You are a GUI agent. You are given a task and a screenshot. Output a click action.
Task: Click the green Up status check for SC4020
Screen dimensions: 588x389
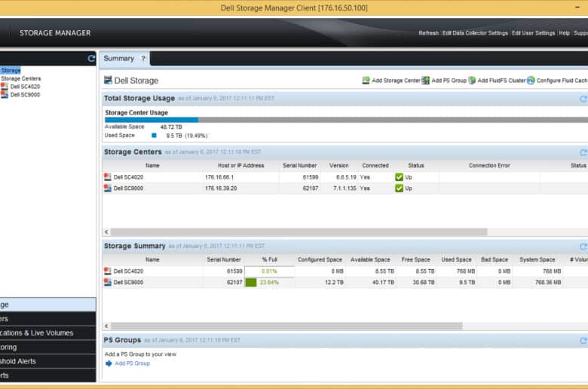click(399, 177)
